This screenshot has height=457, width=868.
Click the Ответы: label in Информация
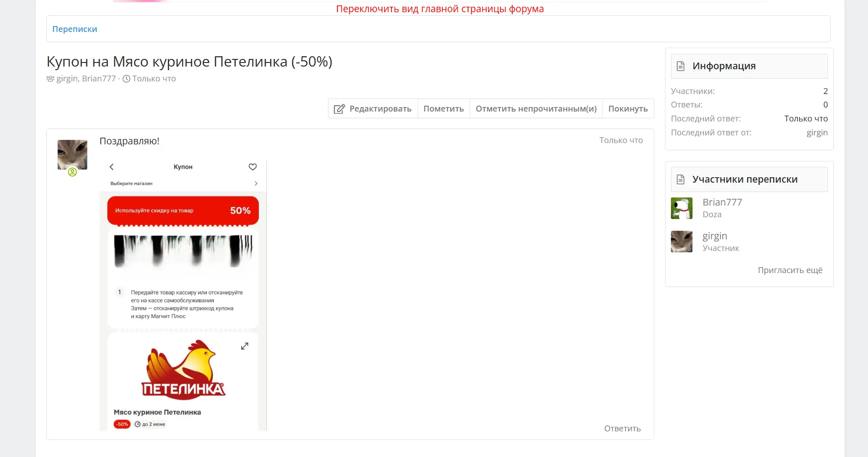[687, 105]
